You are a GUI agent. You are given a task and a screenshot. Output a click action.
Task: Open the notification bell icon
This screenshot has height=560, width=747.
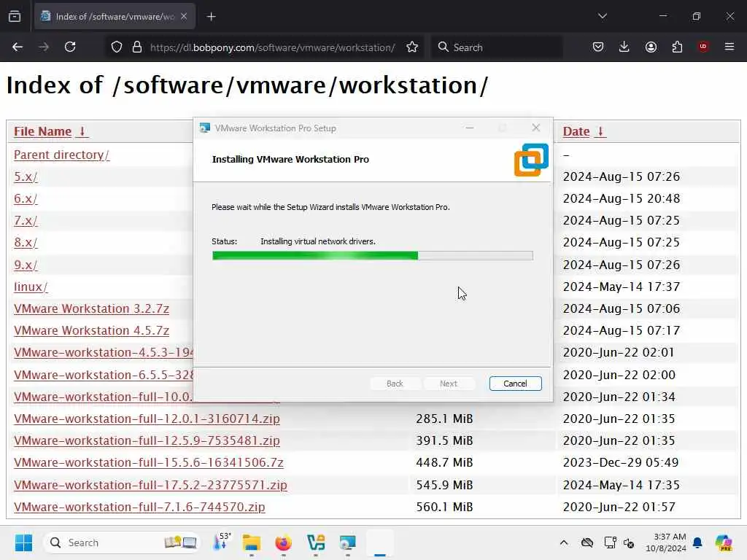(697, 542)
